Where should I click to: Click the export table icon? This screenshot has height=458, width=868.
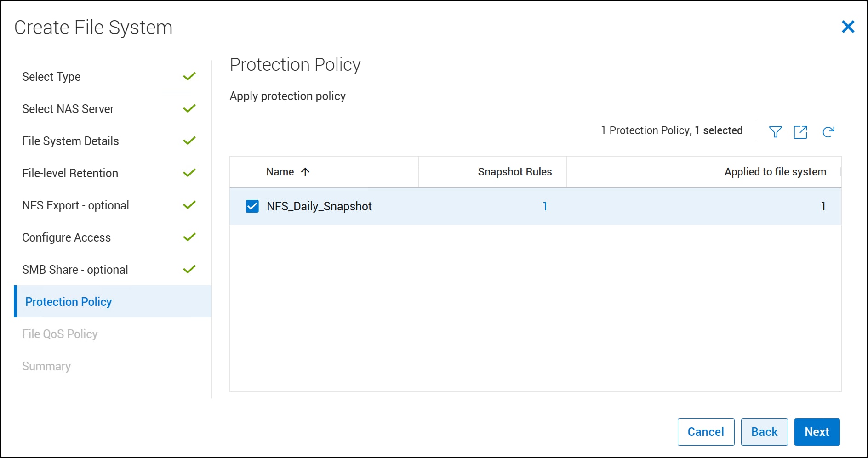[x=800, y=132]
